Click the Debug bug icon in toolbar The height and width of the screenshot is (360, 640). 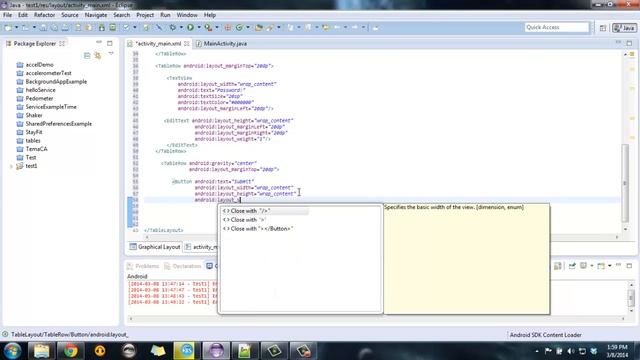173,27
